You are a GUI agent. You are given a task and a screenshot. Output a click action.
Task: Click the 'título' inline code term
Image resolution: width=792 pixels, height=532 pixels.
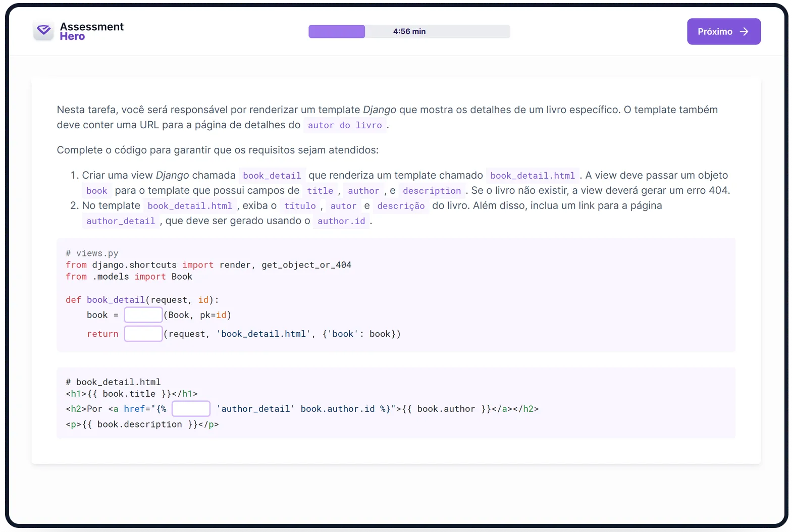tap(300, 206)
